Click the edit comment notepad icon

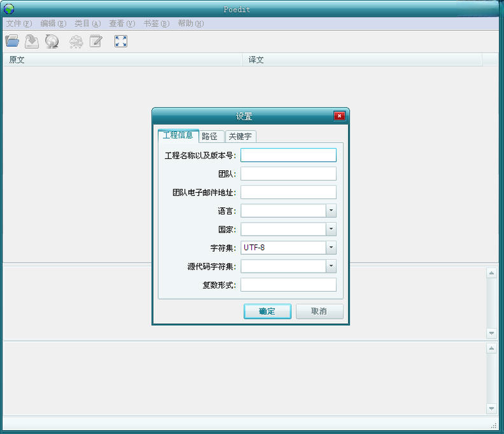pos(96,41)
